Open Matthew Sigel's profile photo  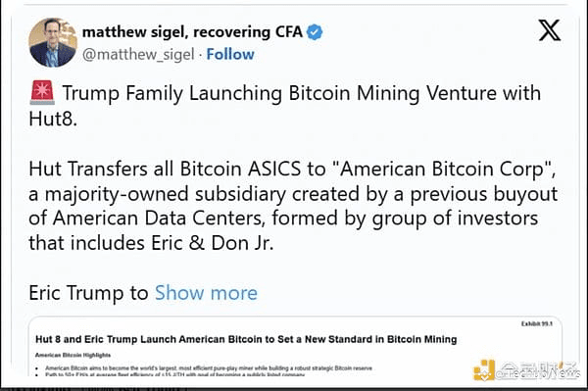[53, 43]
